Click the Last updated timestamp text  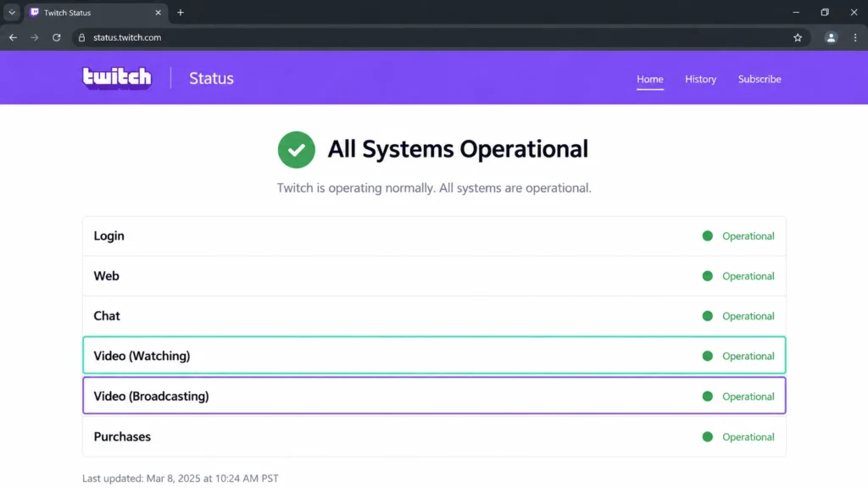[x=181, y=478]
